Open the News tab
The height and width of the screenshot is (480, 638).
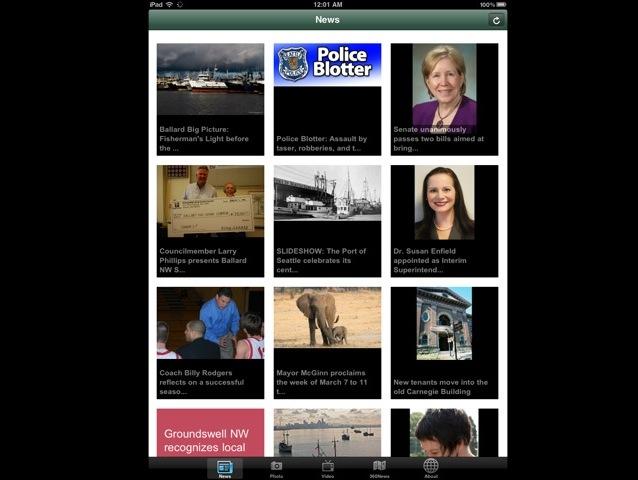[225, 469]
